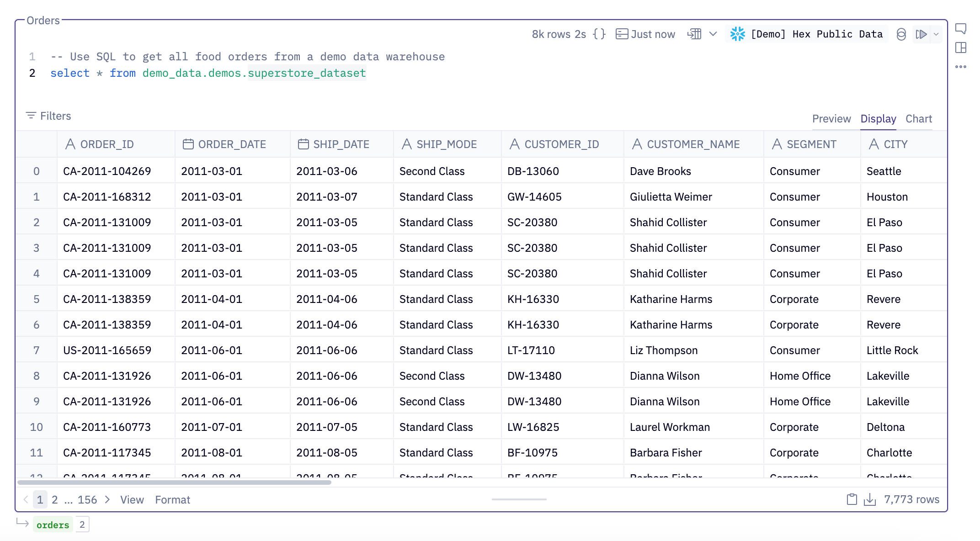Copy results with the clipboard icon
This screenshot has width=980, height=541.
click(x=852, y=499)
